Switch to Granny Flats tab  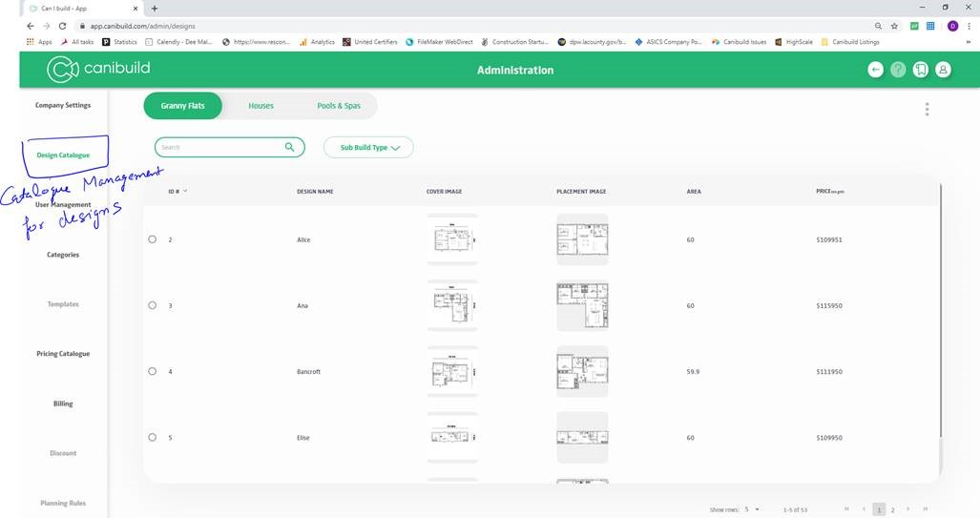click(x=182, y=106)
